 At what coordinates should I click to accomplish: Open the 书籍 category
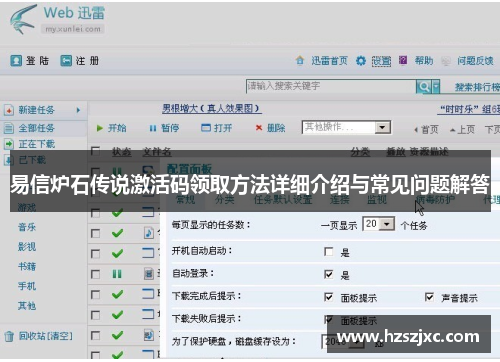[x=27, y=266]
